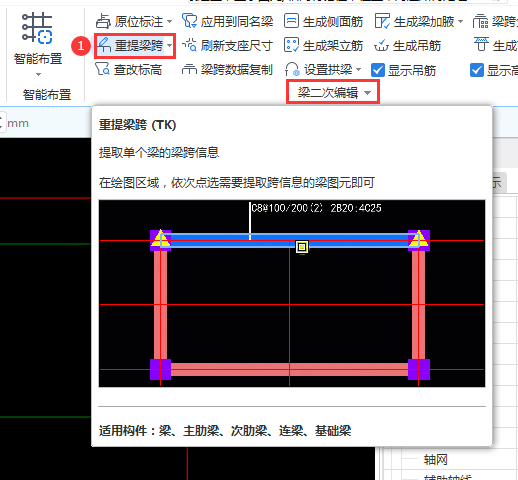Expand the 设置拱梁 dropdown arrow

(358, 69)
